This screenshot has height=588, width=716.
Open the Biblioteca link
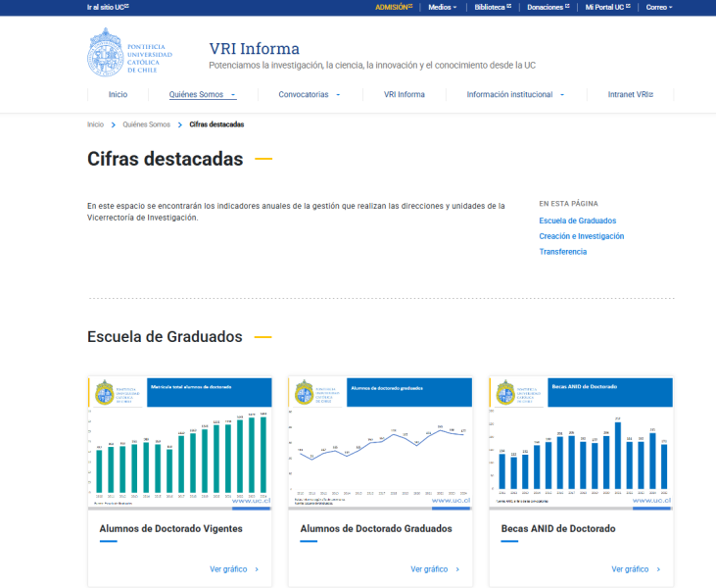(x=493, y=7)
